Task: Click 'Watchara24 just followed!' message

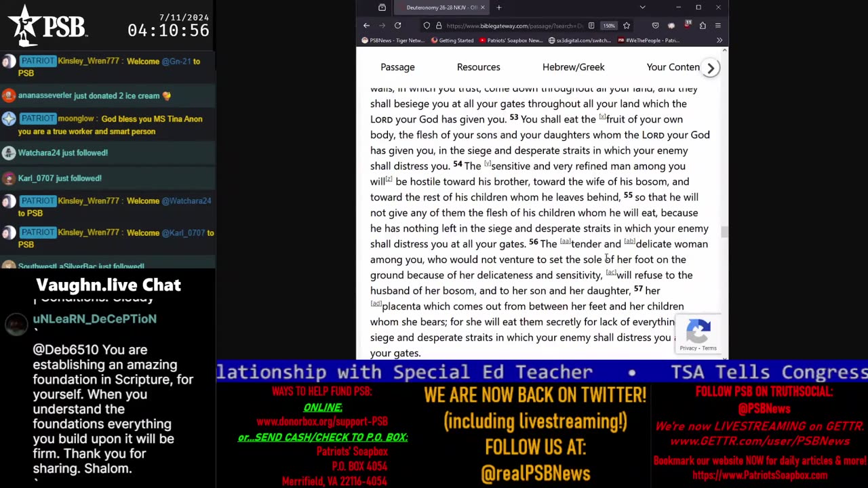Action: tap(63, 152)
